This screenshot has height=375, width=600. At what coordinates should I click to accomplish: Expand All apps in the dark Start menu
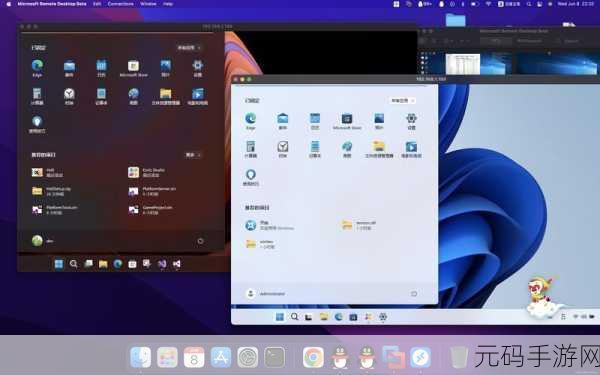(189, 48)
